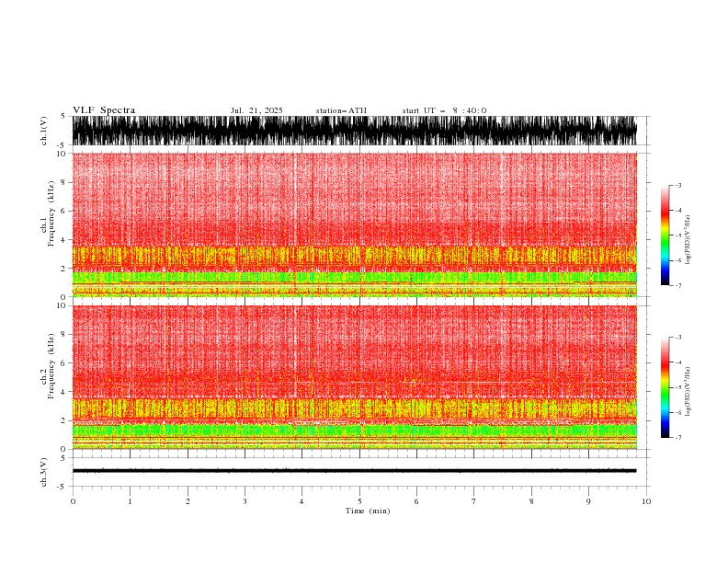728x563 pixels.
Task: Click the "ch.1(V)" waveform axis label
Action: [44, 131]
